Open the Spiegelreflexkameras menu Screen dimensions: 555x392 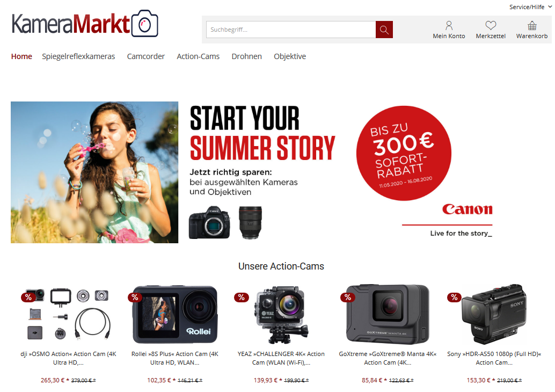point(78,56)
